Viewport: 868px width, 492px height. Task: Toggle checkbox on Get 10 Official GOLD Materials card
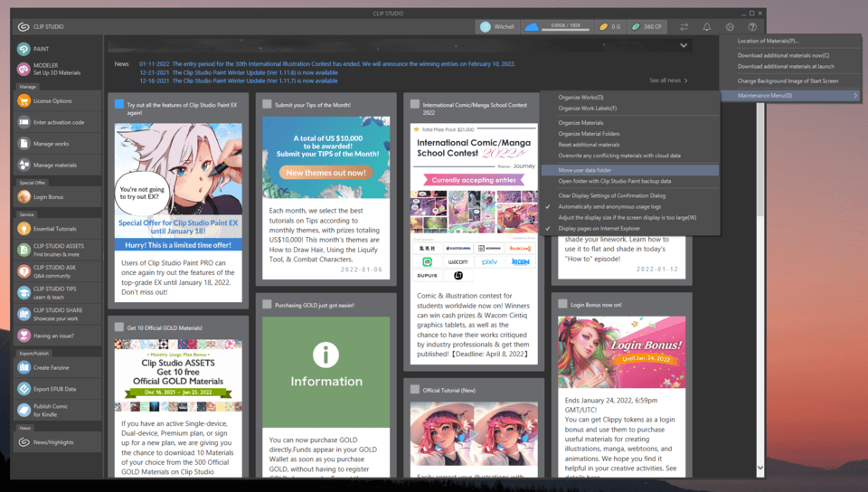pyautogui.click(x=119, y=327)
